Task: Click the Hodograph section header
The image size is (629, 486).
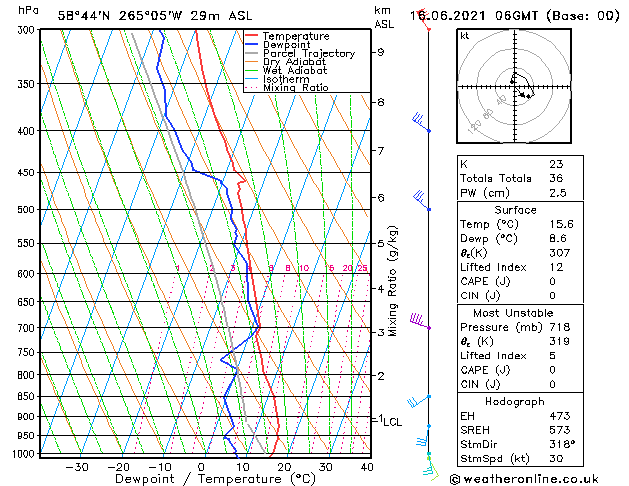Action: click(515, 402)
